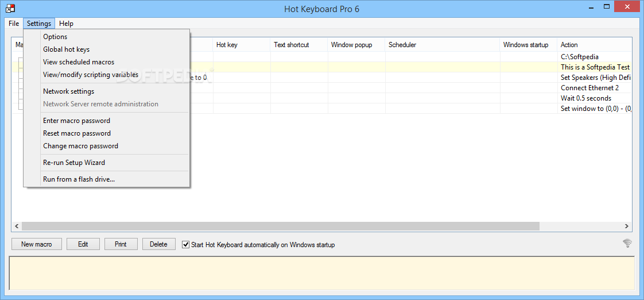
Task: Click the Windows startup column header
Action: [x=529, y=45]
